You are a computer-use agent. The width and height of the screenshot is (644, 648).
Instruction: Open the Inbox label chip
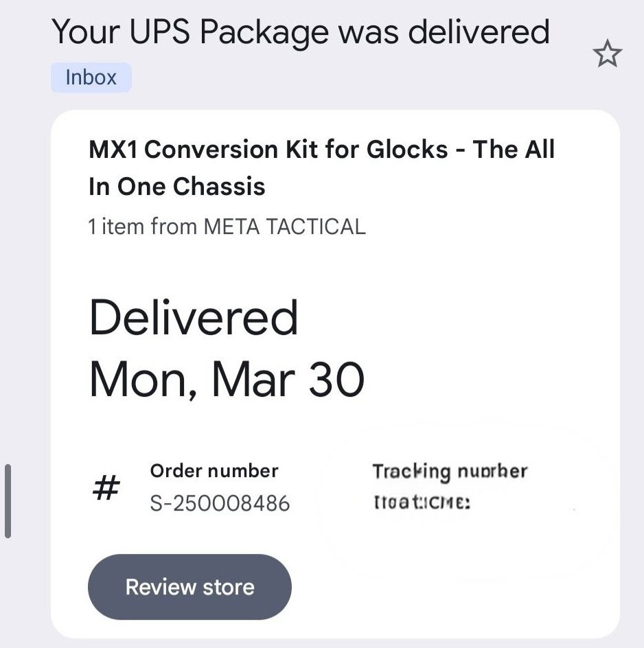point(91,78)
